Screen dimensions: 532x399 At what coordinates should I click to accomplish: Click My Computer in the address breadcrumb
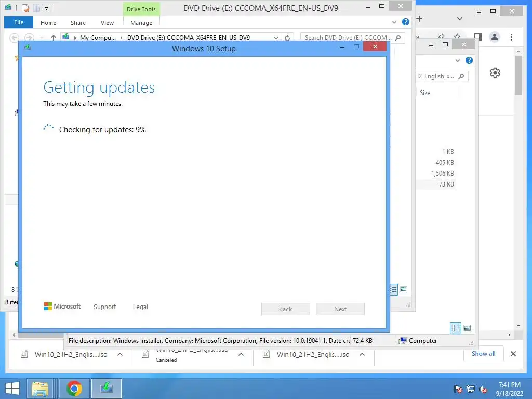[98, 37]
